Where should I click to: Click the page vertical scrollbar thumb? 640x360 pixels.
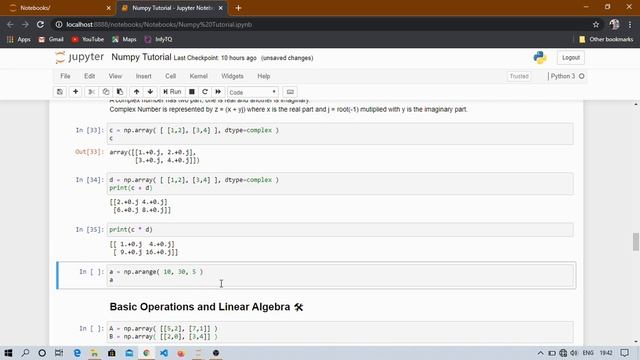(x=636, y=242)
